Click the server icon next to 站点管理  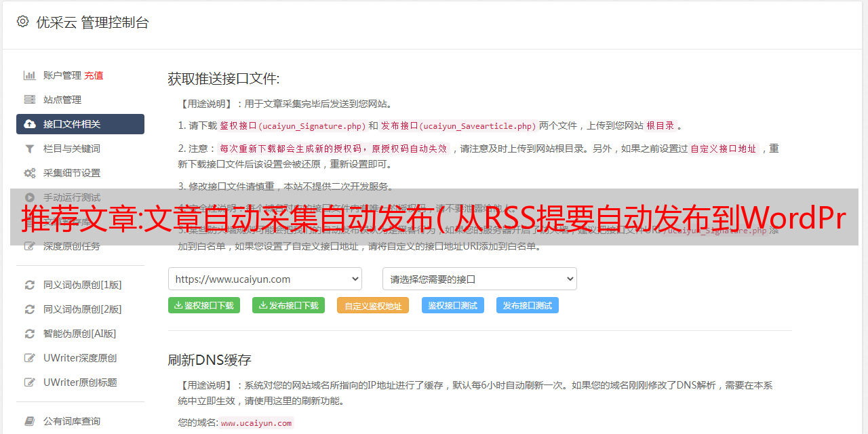30,100
